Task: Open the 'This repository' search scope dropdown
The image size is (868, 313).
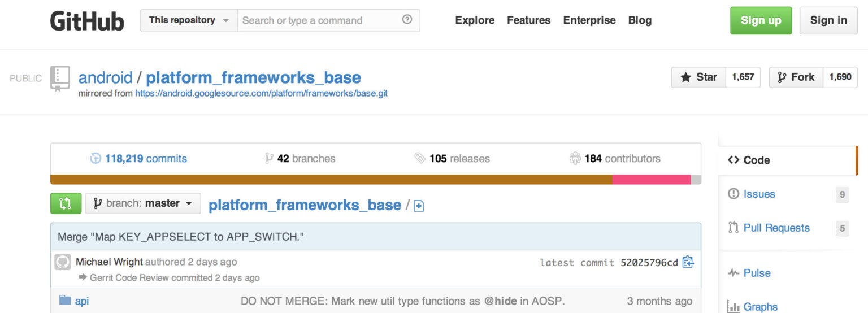Action: [189, 20]
